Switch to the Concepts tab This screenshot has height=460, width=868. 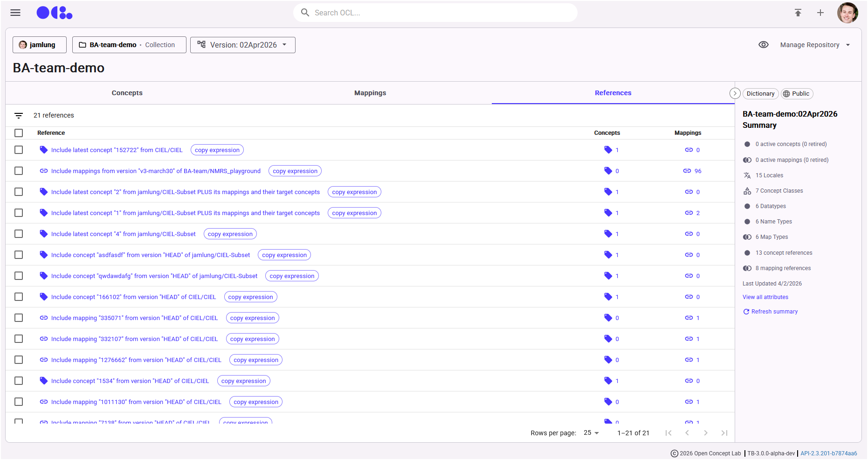(x=127, y=93)
